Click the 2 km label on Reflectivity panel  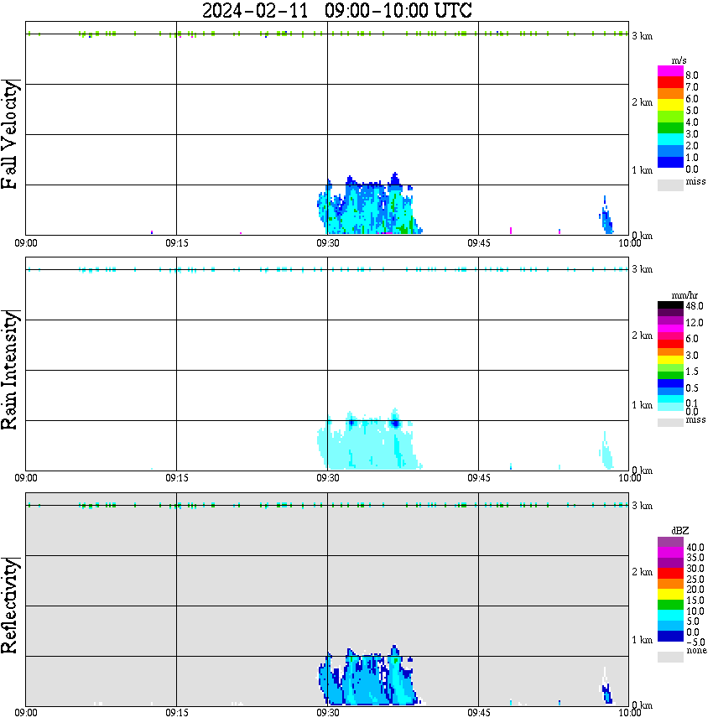click(x=642, y=571)
